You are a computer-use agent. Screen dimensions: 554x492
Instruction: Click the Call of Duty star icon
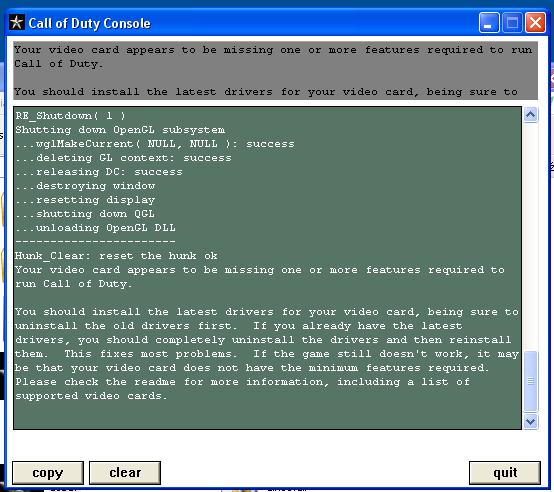click(17, 23)
